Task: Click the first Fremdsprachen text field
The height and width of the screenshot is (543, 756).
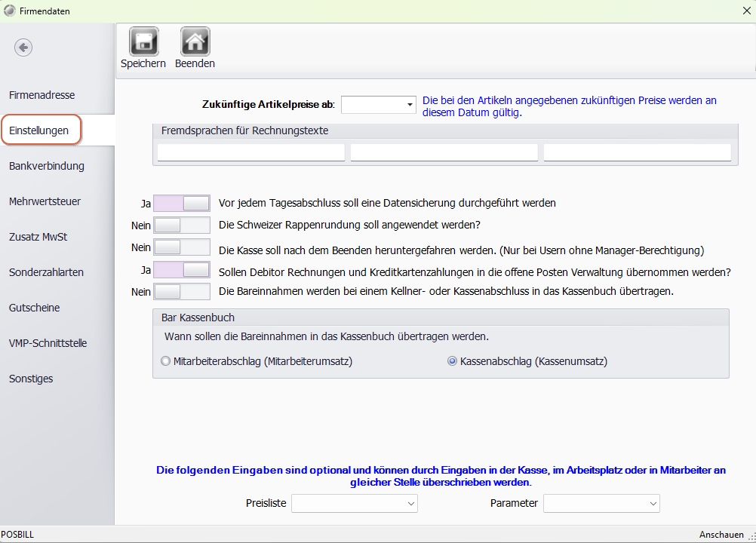Action: point(251,152)
